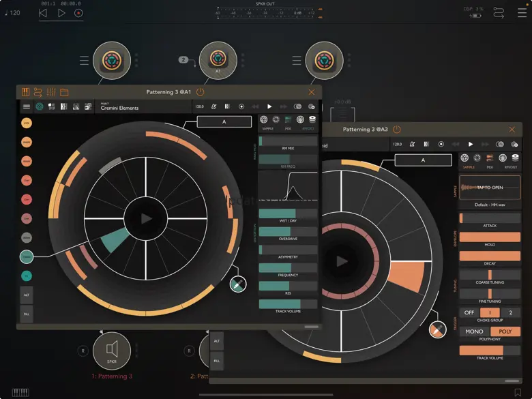The image size is (532, 399).
Task: Tap the eraser tool beside the @A3 wheel
Action: coord(437,330)
